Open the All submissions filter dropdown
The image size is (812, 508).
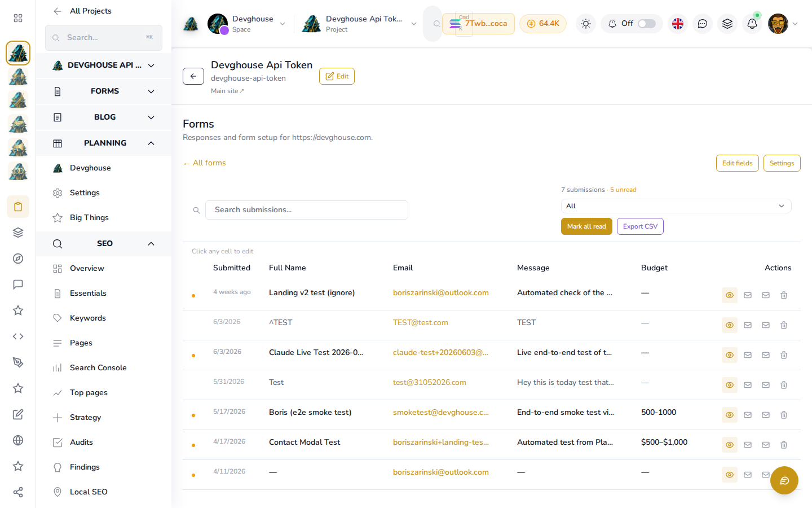coord(676,206)
